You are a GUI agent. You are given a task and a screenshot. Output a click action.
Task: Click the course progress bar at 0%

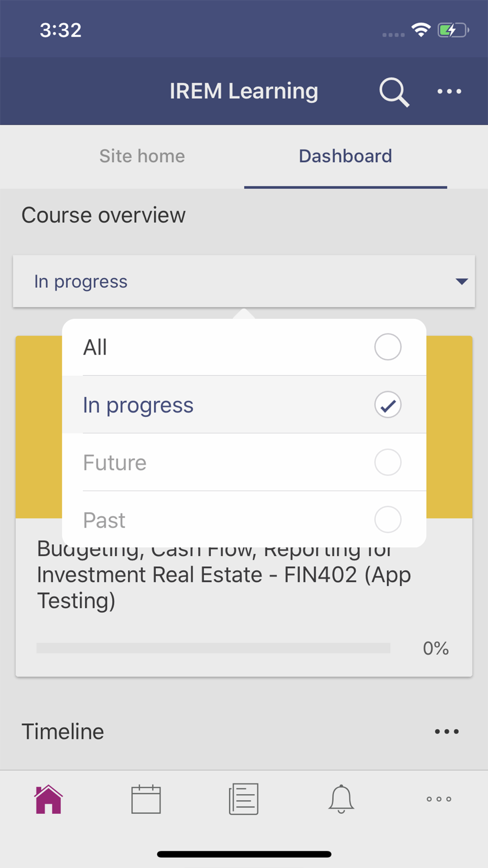213,648
